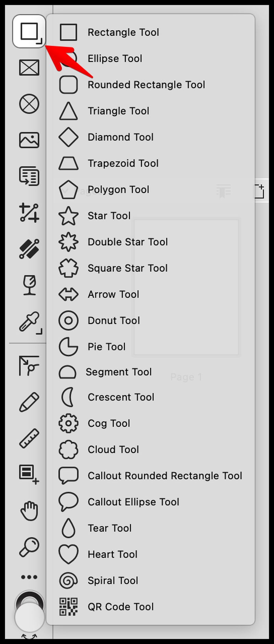
Task: Select the Zoom magnifier tool
Action: coord(29,547)
